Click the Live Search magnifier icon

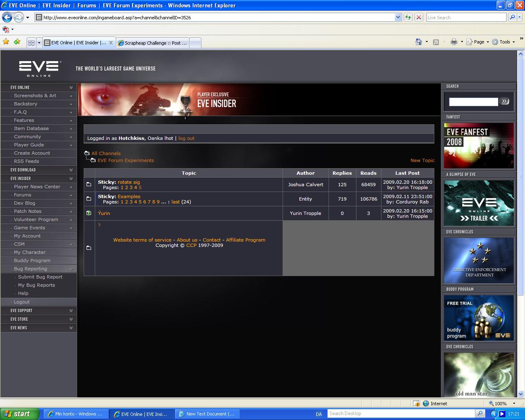coord(512,17)
